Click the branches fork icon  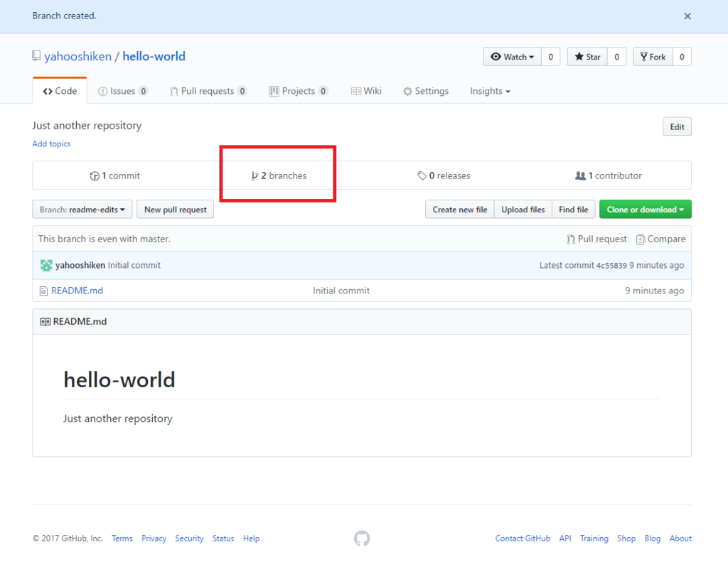pos(255,176)
